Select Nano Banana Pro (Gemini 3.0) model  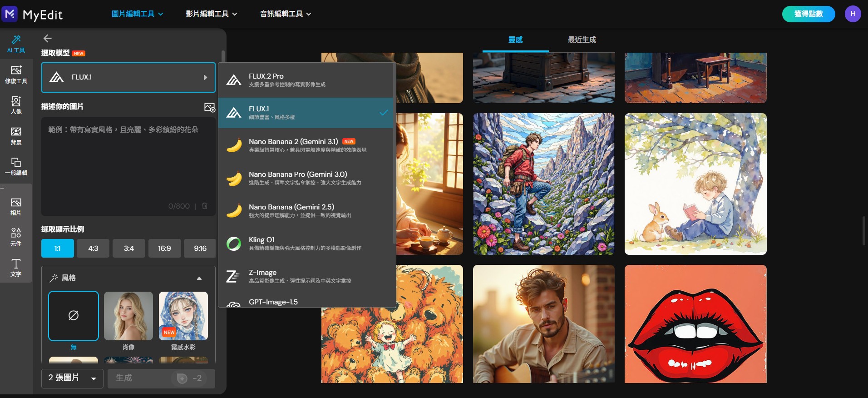pos(306,178)
